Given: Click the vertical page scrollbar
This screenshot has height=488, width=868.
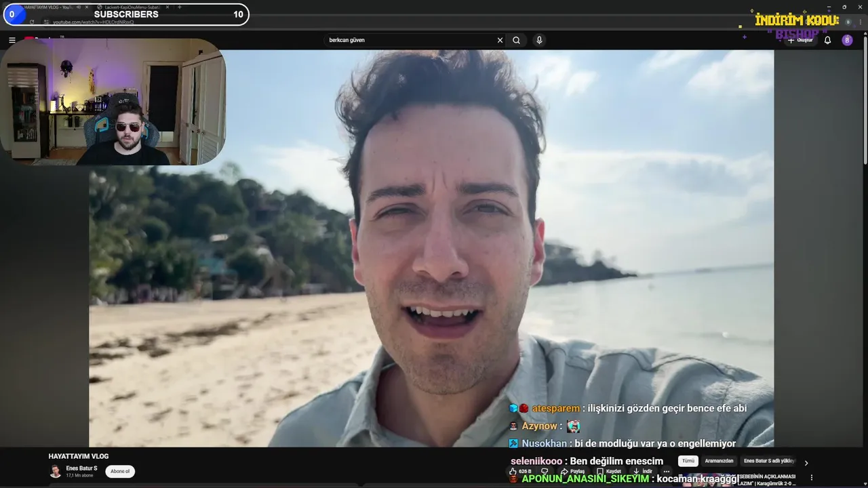Looking at the screenshot, I should (865, 102).
